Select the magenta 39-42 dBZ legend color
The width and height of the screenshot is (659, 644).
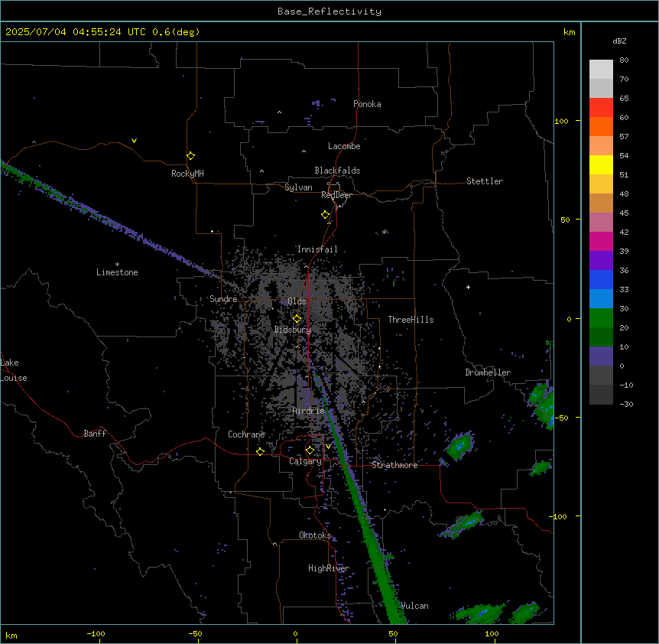point(601,241)
